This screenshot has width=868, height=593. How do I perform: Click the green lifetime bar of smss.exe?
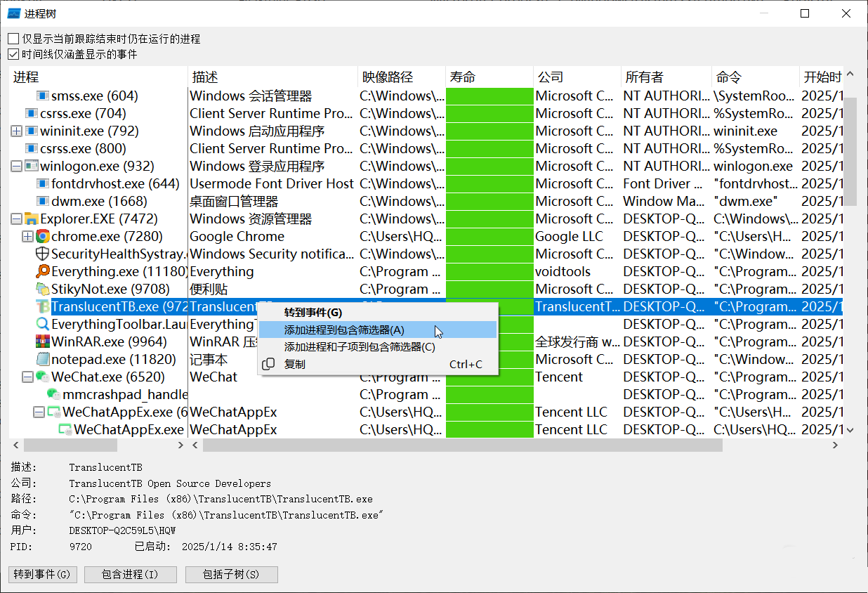point(489,96)
